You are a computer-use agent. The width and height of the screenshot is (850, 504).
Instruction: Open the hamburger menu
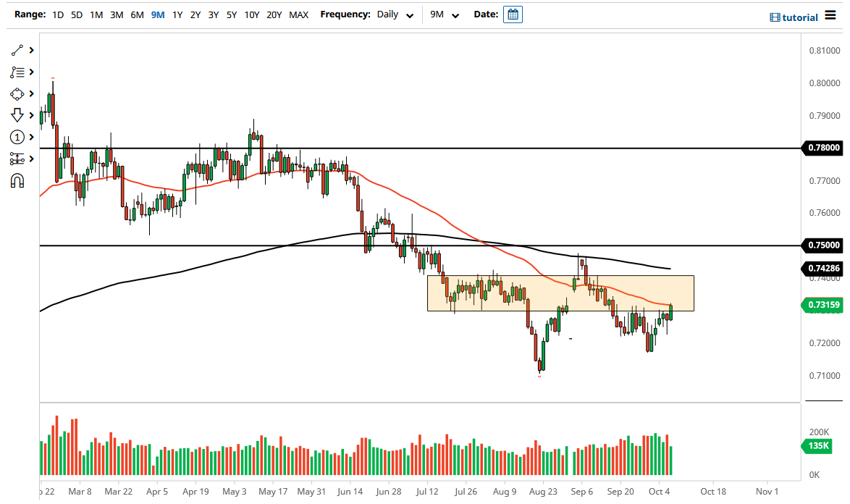coord(831,15)
